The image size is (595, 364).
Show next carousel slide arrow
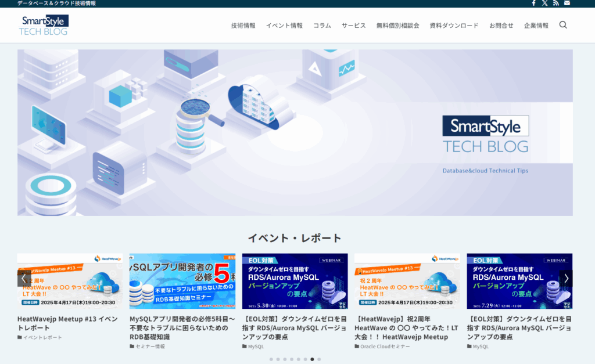tap(566, 278)
